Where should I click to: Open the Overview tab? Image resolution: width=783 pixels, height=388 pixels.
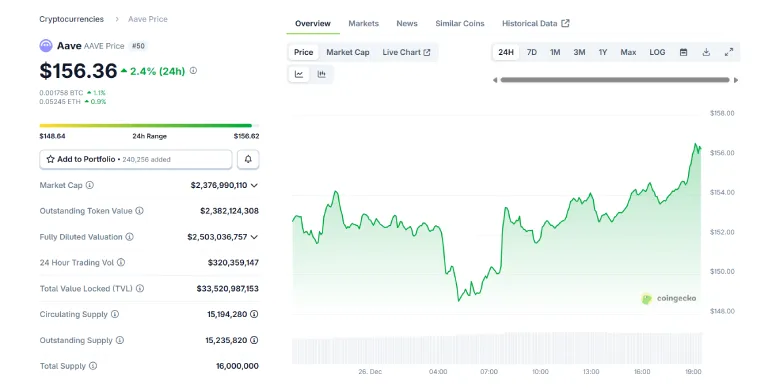click(313, 23)
